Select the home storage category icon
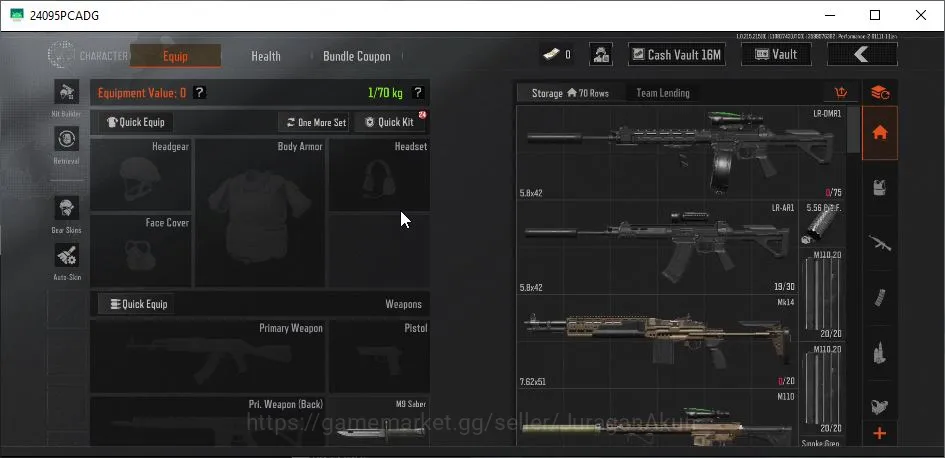Screen dimensions: 945x458 pos(879,133)
